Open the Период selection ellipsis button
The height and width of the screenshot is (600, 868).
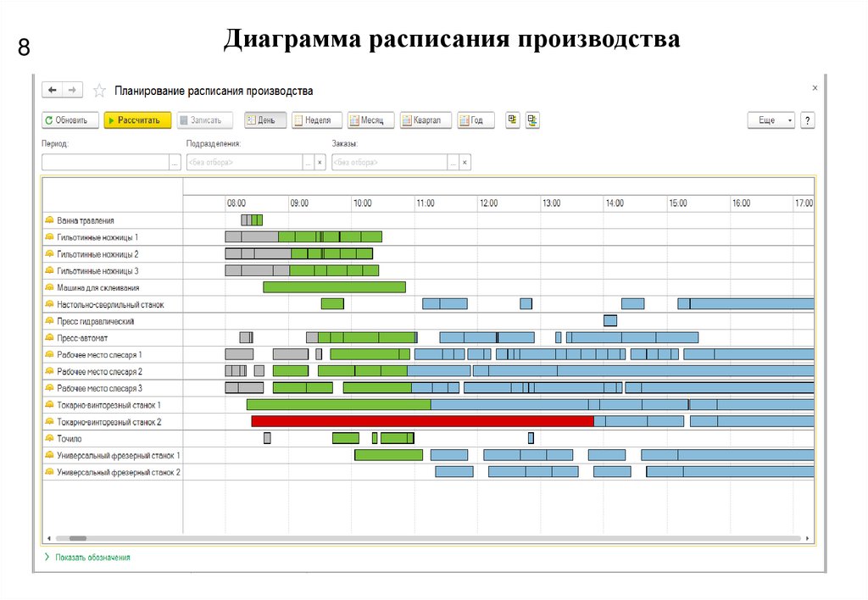[175, 162]
